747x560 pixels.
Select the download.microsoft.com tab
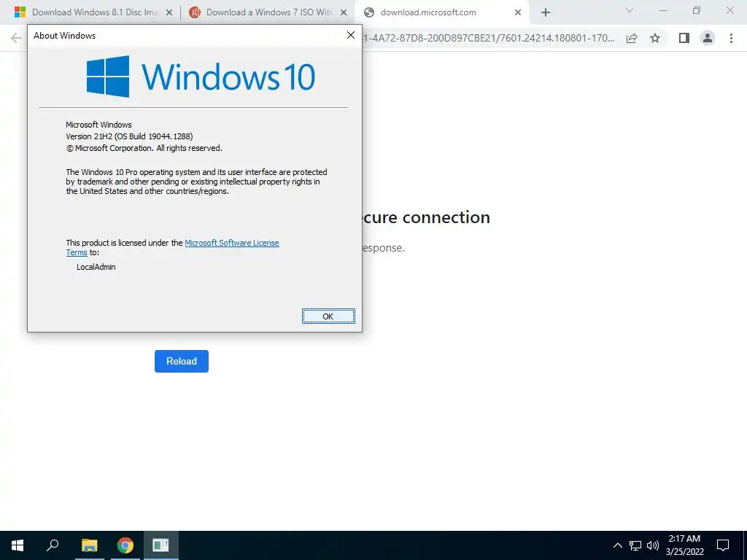pos(441,12)
